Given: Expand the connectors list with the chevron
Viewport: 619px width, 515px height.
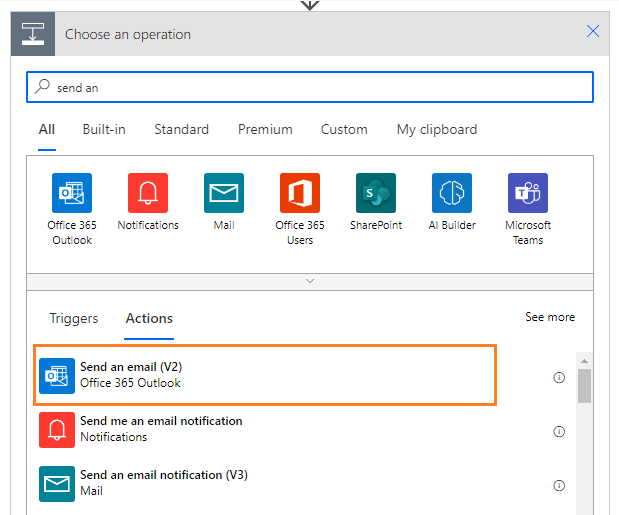Looking at the screenshot, I should [310, 281].
